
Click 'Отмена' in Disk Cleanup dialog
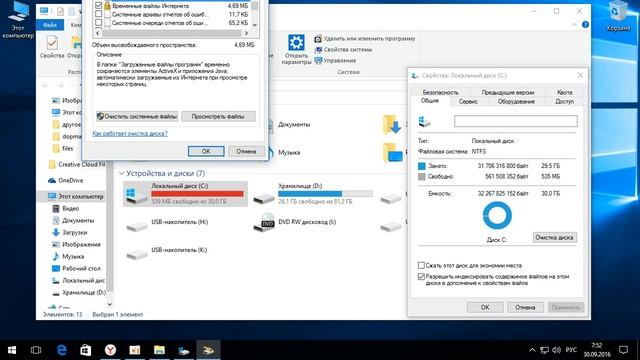(x=246, y=151)
